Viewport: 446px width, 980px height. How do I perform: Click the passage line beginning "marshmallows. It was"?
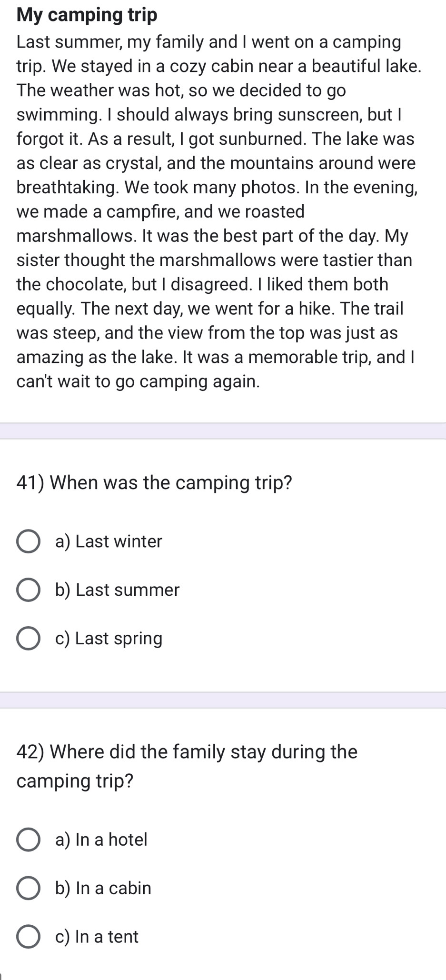point(212,236)
